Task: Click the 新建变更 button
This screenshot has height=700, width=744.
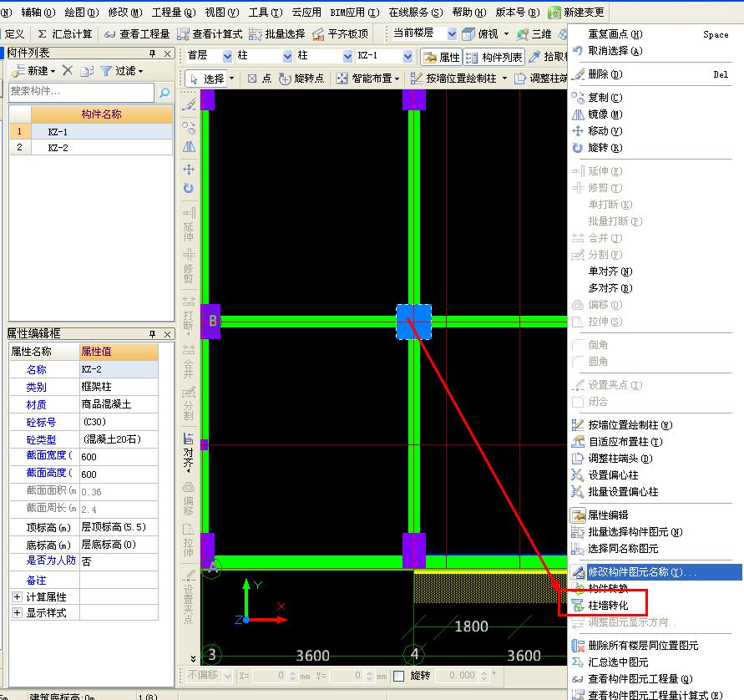Action: coord(578,13)
